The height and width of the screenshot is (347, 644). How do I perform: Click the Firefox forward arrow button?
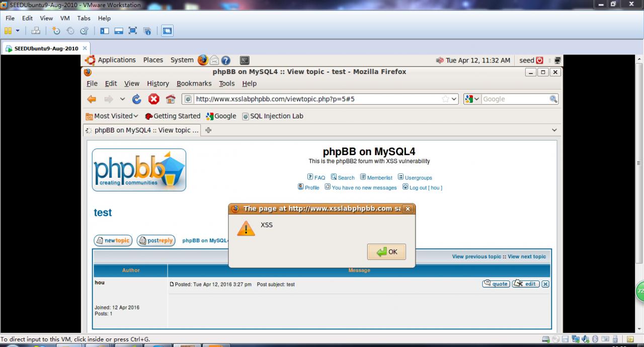tap(108, 99)
